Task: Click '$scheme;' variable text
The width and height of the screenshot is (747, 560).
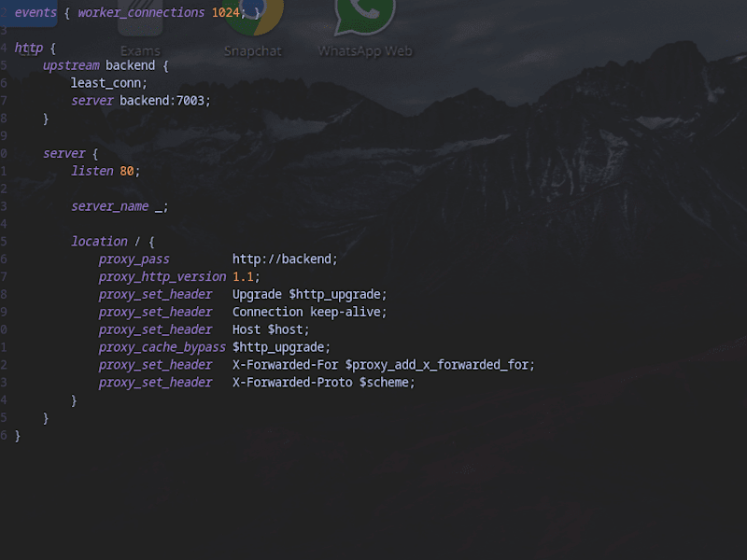Action: (388, 383)
